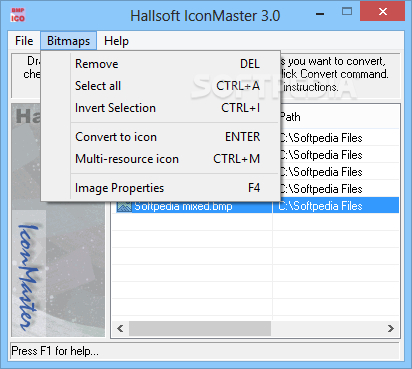Click the left scroll arrow
Image resolution: width=412 pixels, height=369 pixels.
120,328
